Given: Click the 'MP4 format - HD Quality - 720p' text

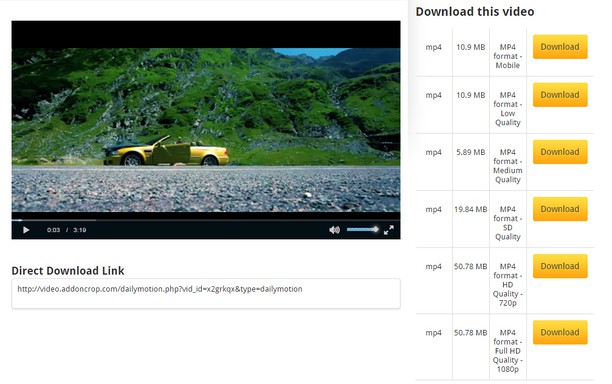Looking at the screenshot, I should click(507, 284).
